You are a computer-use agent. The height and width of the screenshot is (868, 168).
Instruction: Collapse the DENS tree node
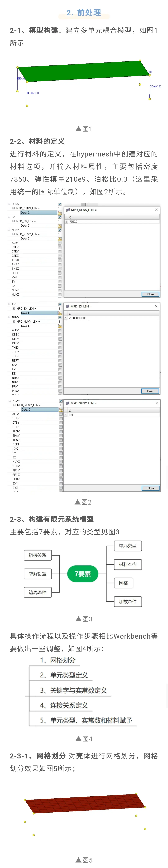[9, 204]
